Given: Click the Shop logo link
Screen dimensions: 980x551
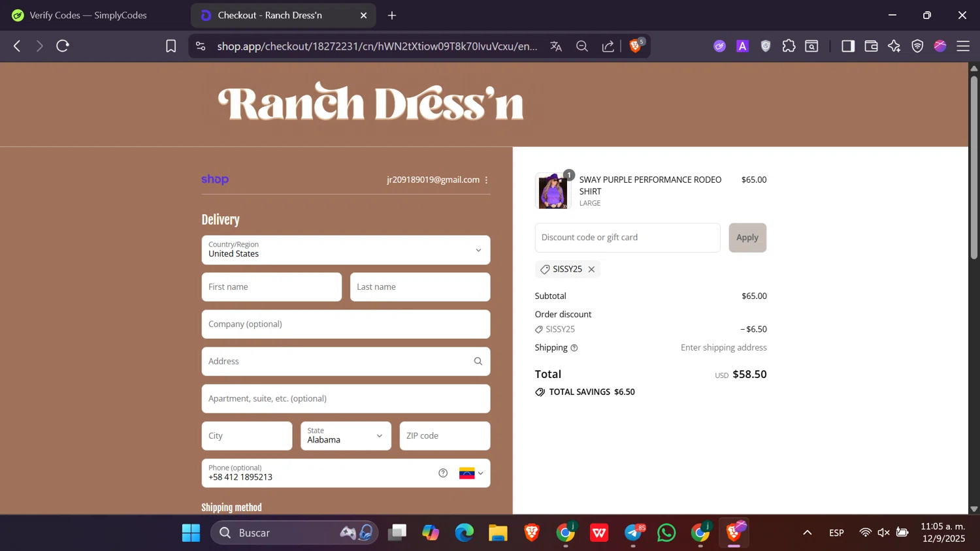Looking at the screenshot, I should pyautogui.click(x=215, y=180).
